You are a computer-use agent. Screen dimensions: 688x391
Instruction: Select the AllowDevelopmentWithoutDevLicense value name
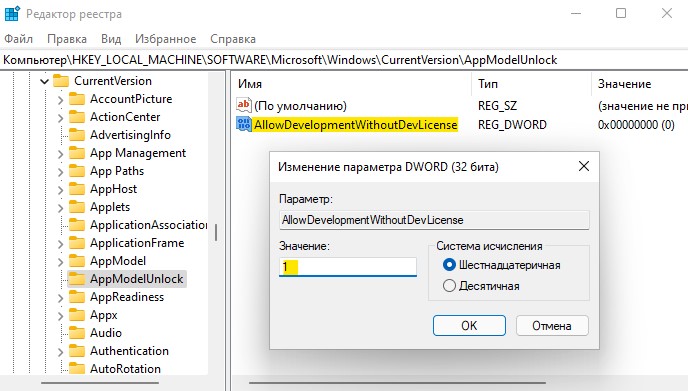click(355, 125)
